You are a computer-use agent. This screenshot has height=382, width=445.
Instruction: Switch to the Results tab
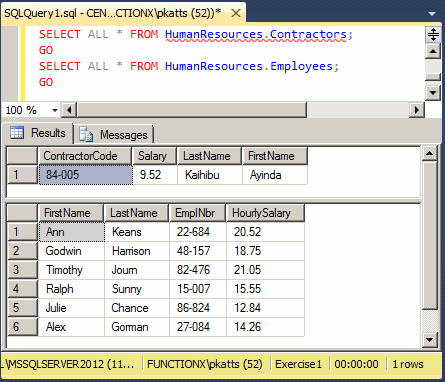coord(37,133)
